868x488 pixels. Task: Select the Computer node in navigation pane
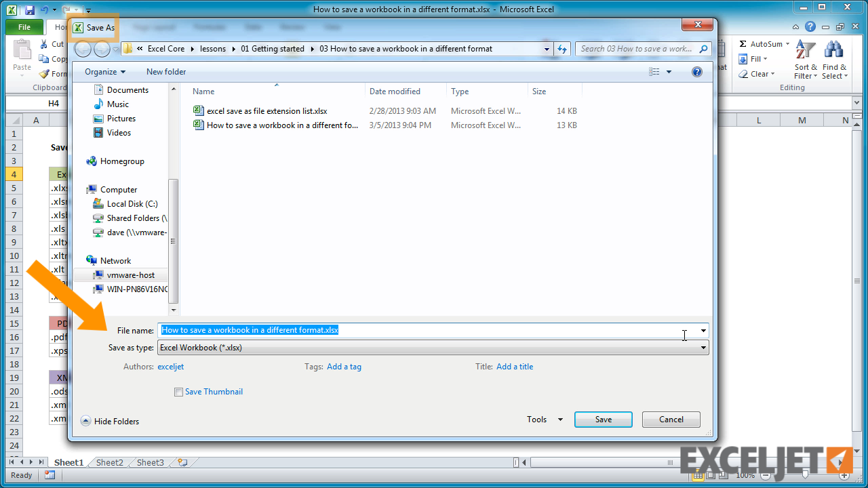119,190
